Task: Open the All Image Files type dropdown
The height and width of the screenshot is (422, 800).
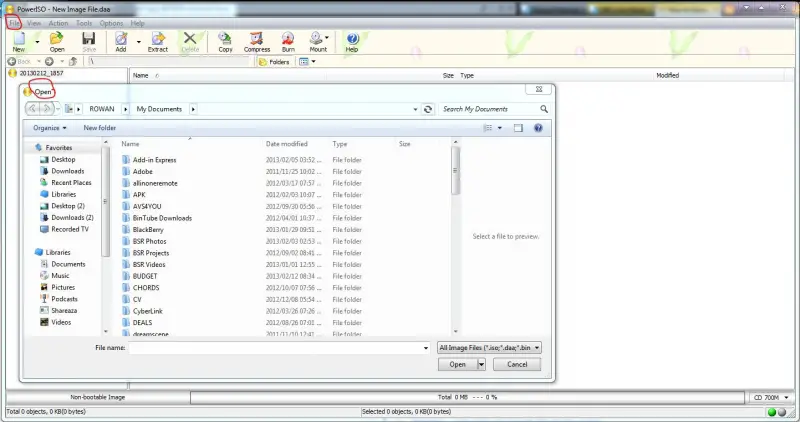Action: pyautogui.click(x=489, y=347)
